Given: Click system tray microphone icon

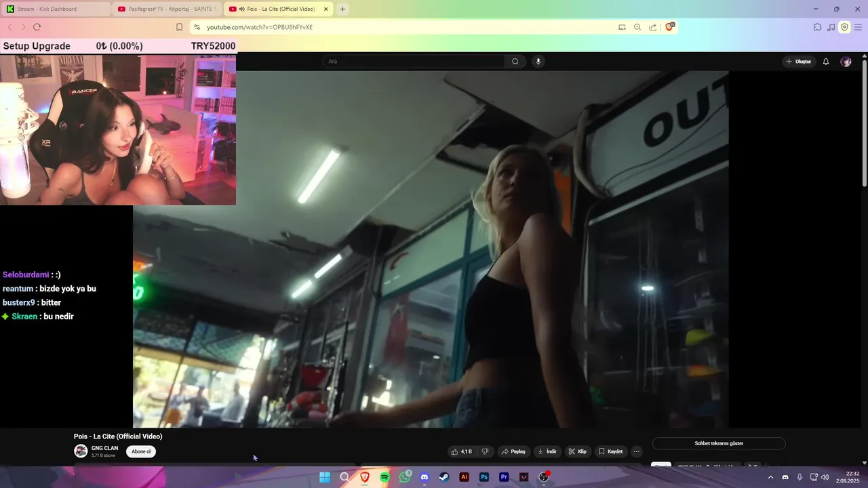Looking at the screenshot, I should point(800,477).
